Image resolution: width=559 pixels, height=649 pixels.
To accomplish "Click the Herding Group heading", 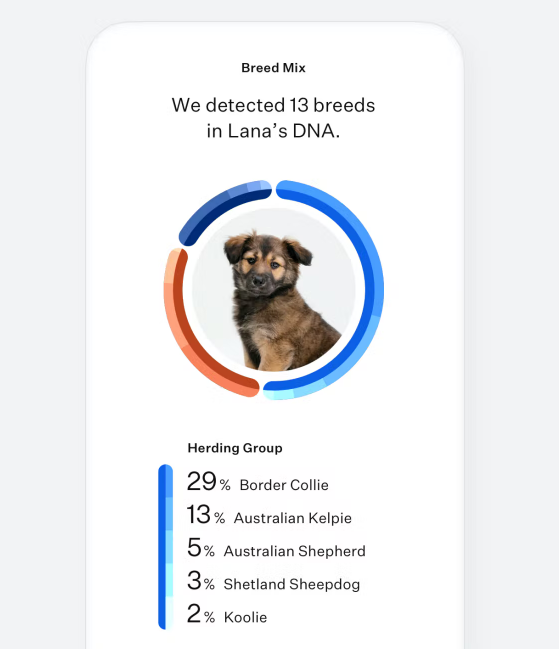I will click(x=235, y=448).
